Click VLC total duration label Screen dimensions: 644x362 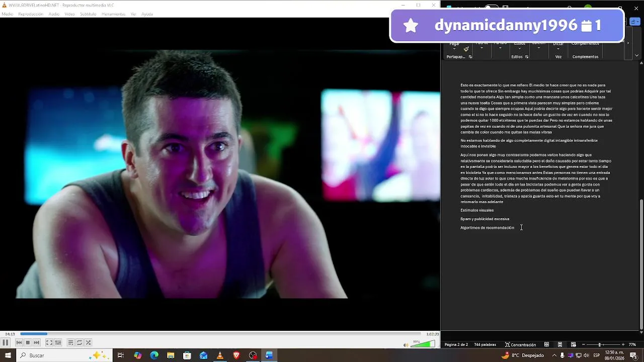(432, 334)
